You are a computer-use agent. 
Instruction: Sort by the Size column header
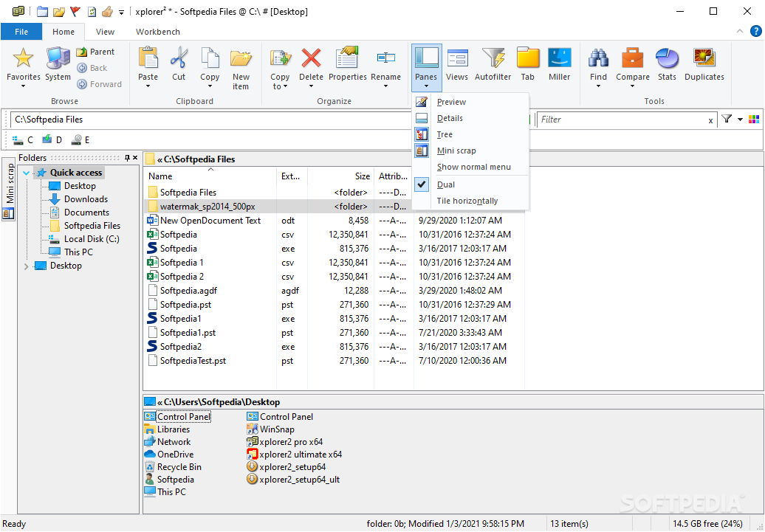click(x=340, y=176)
